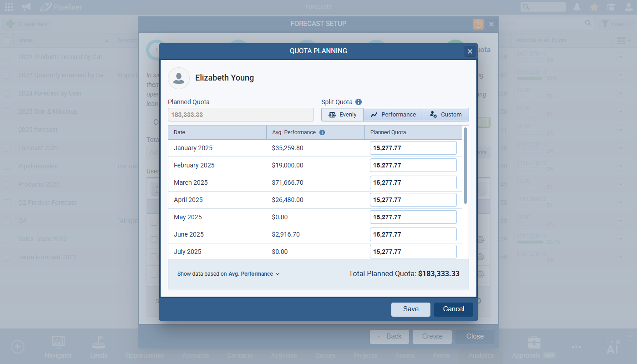Click the favorites star icon in header
The width and height of the screenshot is (637, 364).
[x=594, y=7]
